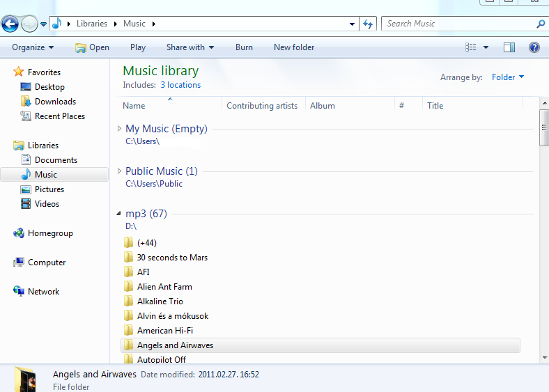
Task: Open the Arrange by Folder dropdown
Action: point(508,77)
